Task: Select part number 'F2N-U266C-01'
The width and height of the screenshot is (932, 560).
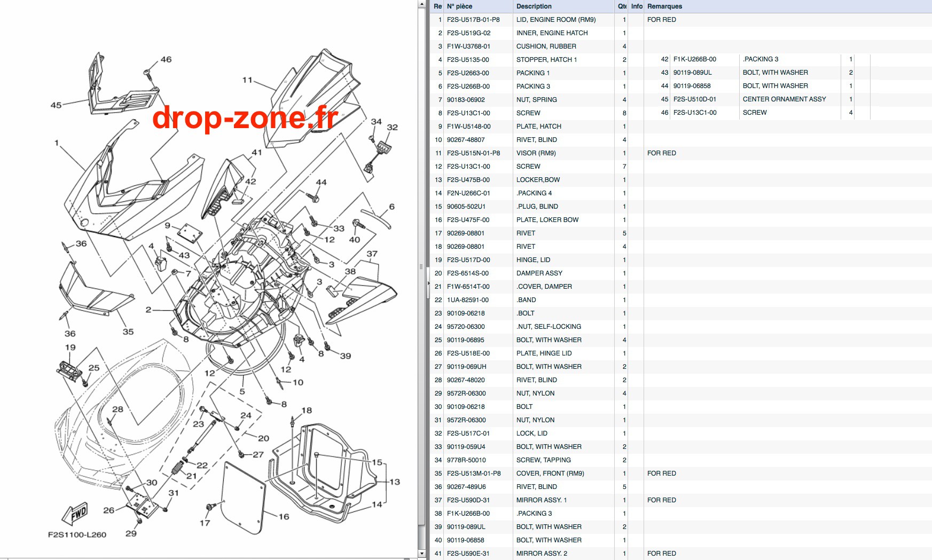Action: coord(468,193)
